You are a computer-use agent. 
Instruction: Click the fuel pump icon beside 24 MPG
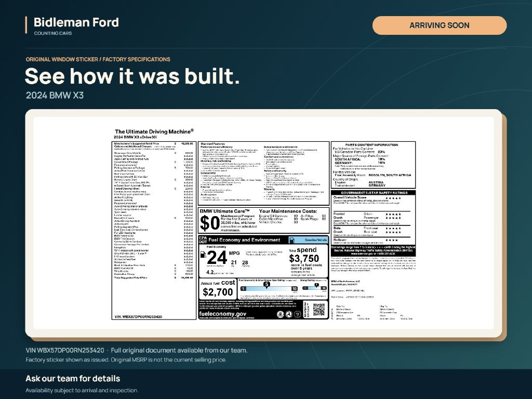pos(203,255)
